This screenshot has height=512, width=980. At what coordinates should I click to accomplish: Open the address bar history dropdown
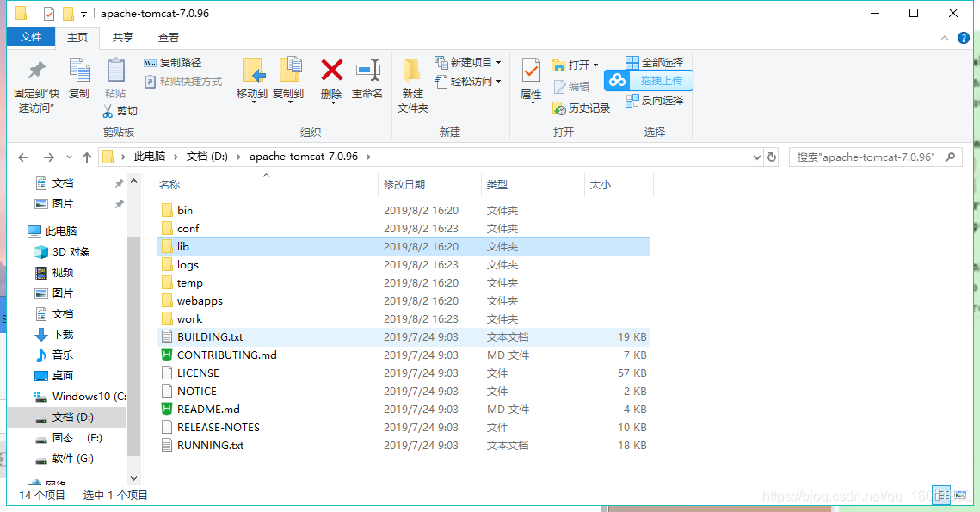pyautogui.click(x=757, y=157)
